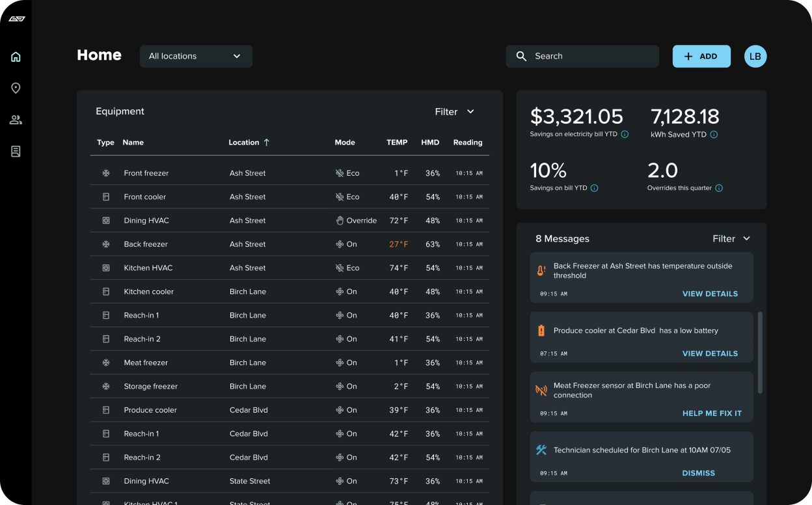Viewport: 812px width, 505px height.
Task: Expand the Filter dropdown above the Equipment table
Action: point(454,111)
